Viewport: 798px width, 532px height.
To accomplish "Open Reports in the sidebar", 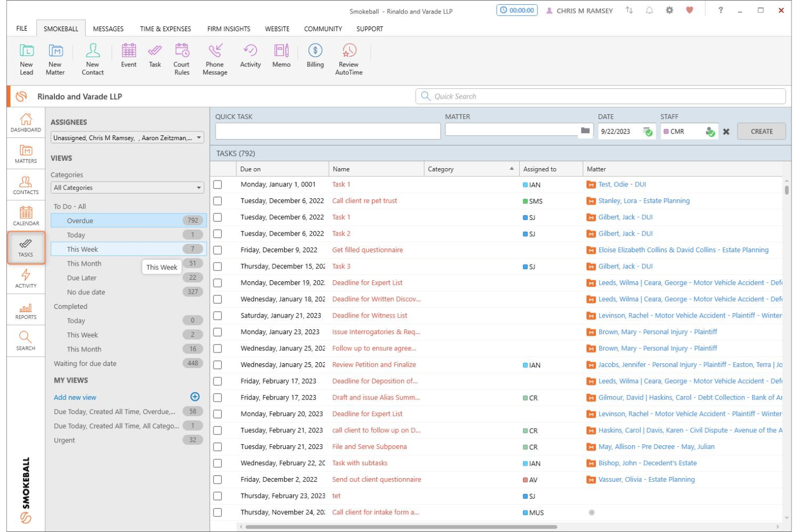I will tap(26, 310).
